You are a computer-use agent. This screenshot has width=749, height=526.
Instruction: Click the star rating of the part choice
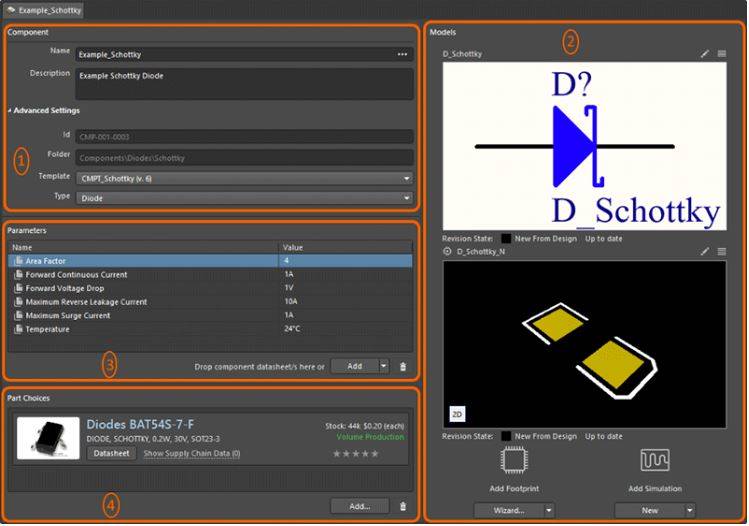(356, 454)
